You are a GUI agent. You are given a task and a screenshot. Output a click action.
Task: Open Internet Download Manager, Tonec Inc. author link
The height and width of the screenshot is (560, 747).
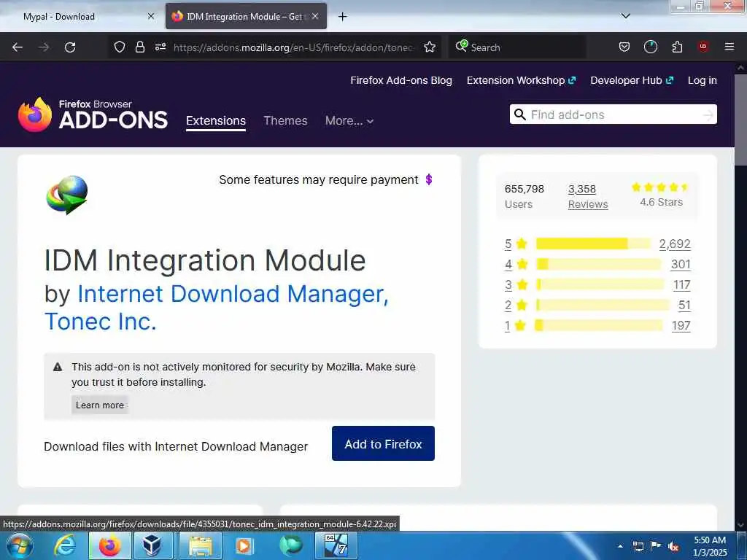(x=217, y=307)
